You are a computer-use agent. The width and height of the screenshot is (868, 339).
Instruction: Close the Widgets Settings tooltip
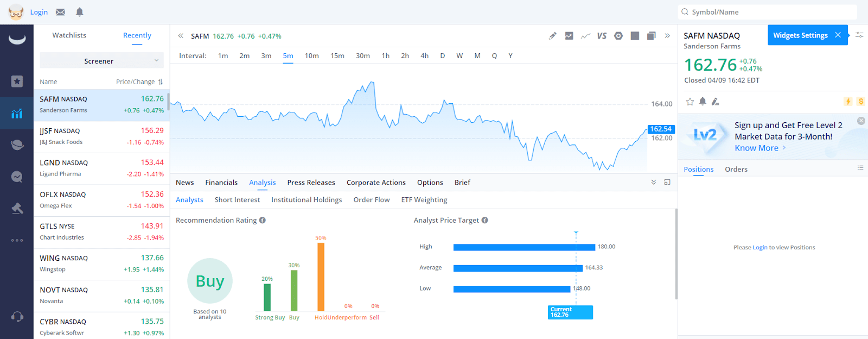(838, 35)
